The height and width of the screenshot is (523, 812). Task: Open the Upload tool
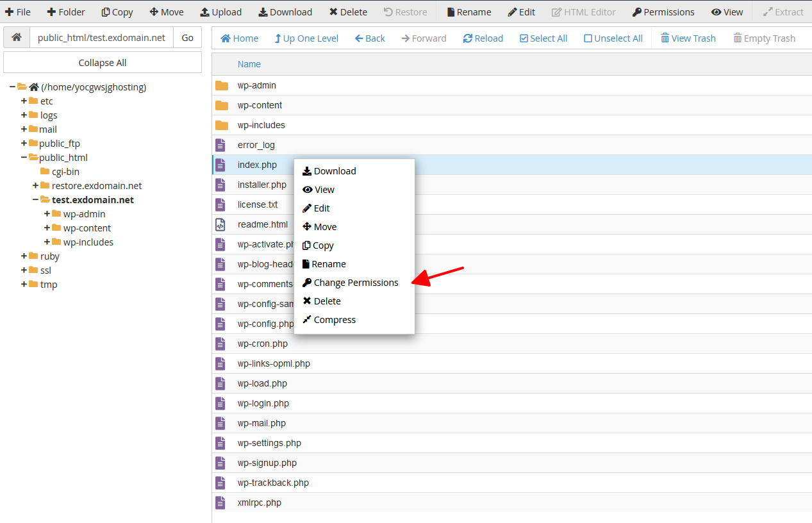pyautogui.click(x=221, y=12)
